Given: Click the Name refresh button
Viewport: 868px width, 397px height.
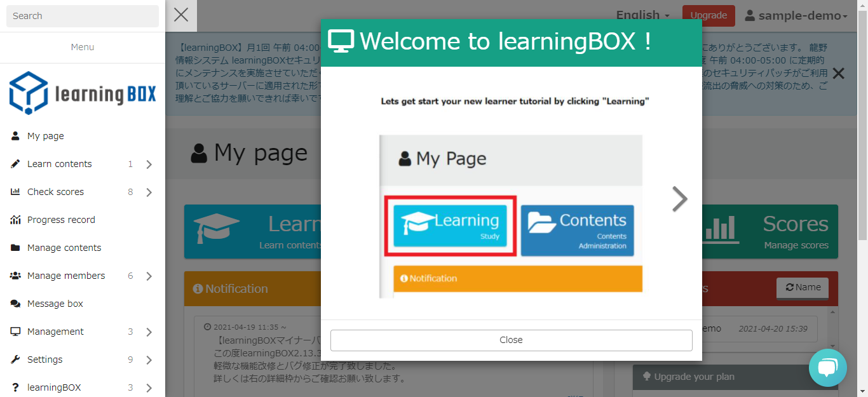Looking at the screenshot, I should [x=802, y=288].
